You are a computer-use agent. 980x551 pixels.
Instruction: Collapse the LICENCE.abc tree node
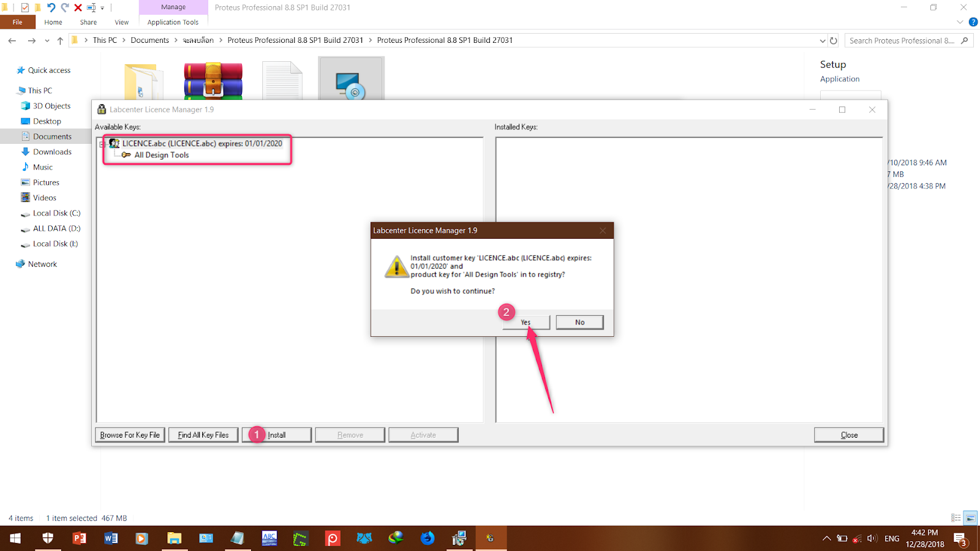102,144
